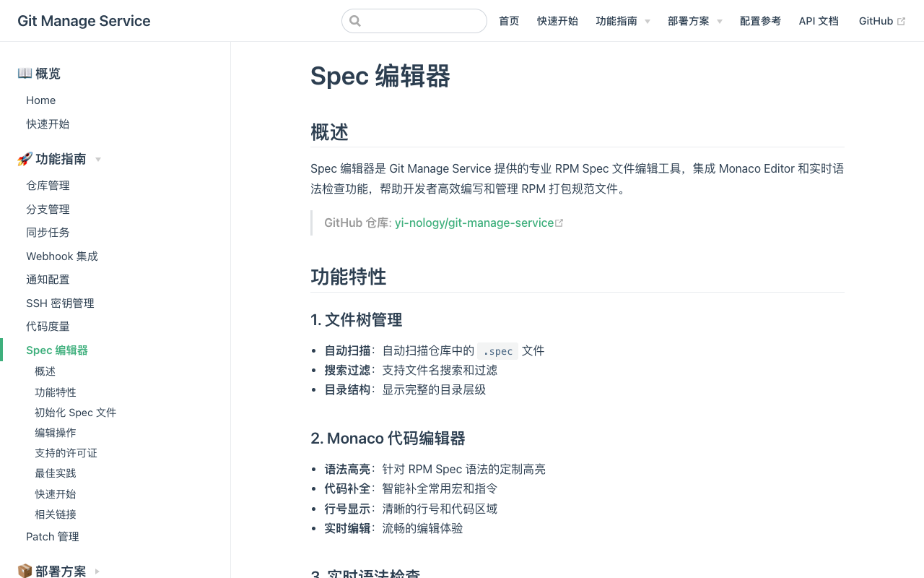Open the 部署方案 navbar dropdown

click(689, 21)
